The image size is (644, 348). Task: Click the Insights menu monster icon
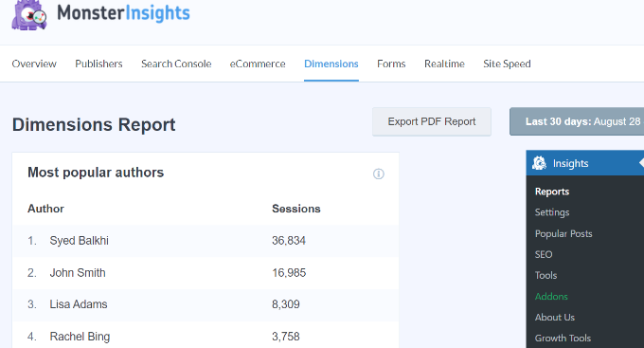539,163
